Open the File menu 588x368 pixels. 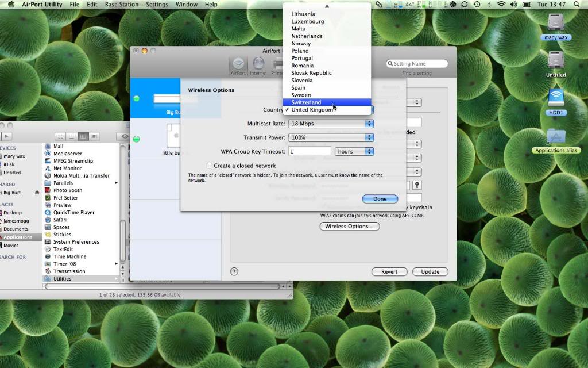point(74,5)
